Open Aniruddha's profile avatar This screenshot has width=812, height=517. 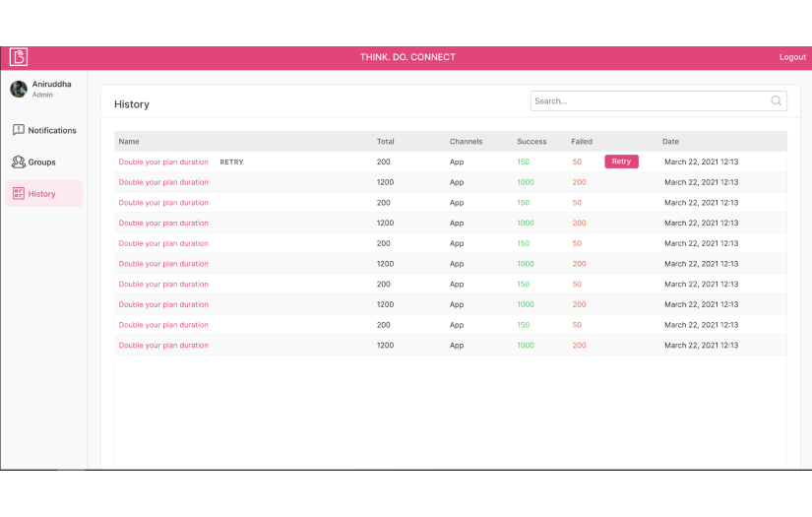19,89
